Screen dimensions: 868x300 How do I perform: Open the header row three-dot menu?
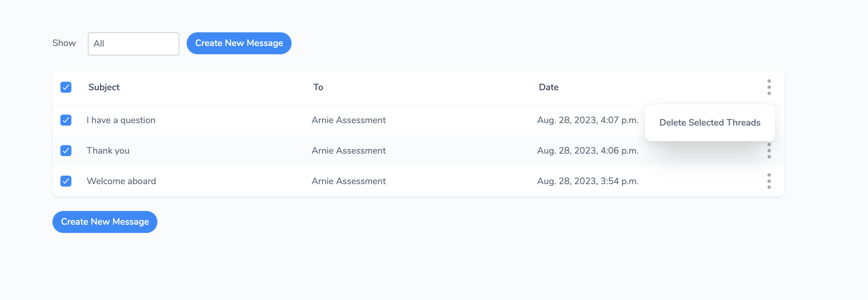tap(769, 87)
